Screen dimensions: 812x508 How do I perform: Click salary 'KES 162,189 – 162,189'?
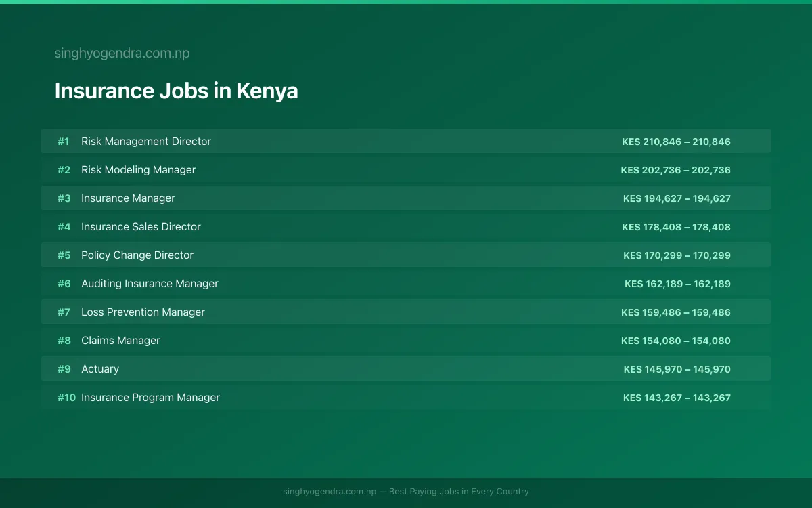tap(677, 284)
